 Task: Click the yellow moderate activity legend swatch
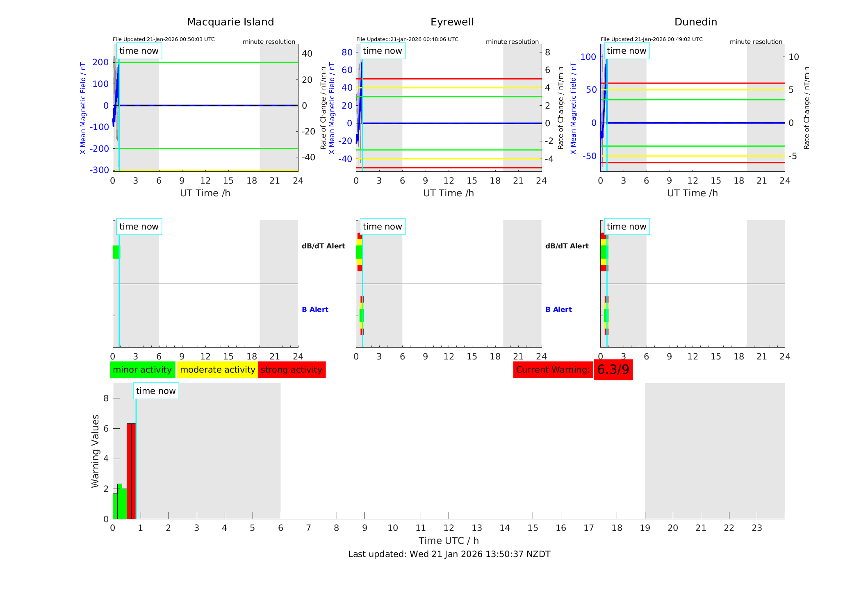(217, 370)
